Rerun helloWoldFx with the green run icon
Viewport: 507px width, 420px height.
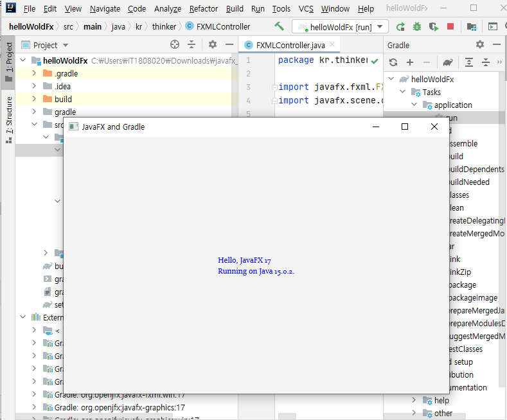400,27
